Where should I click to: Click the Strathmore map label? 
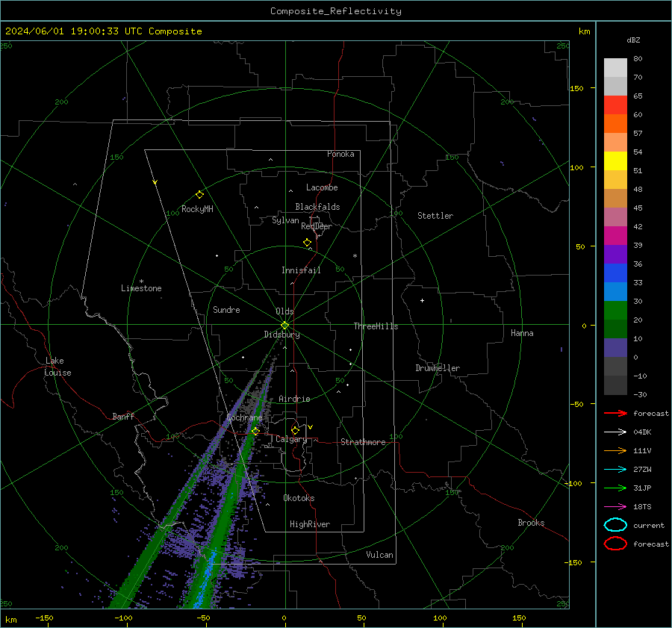click(x=363, y=442)
